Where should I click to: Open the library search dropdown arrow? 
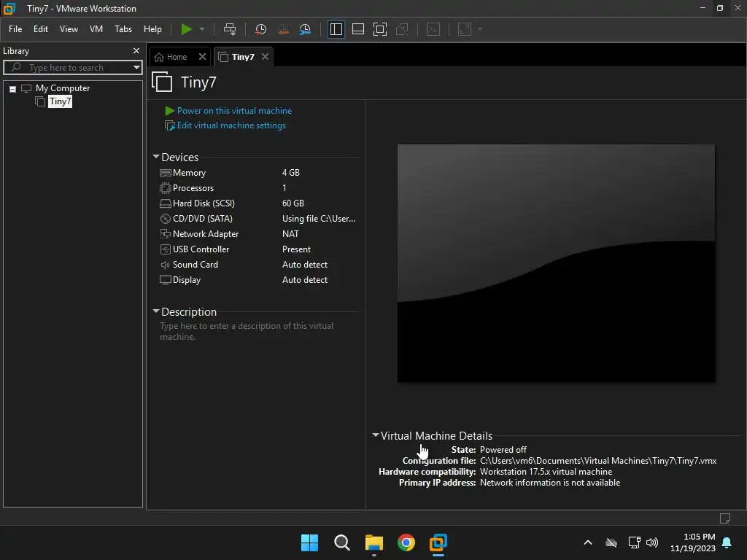[x=136, y=68]
